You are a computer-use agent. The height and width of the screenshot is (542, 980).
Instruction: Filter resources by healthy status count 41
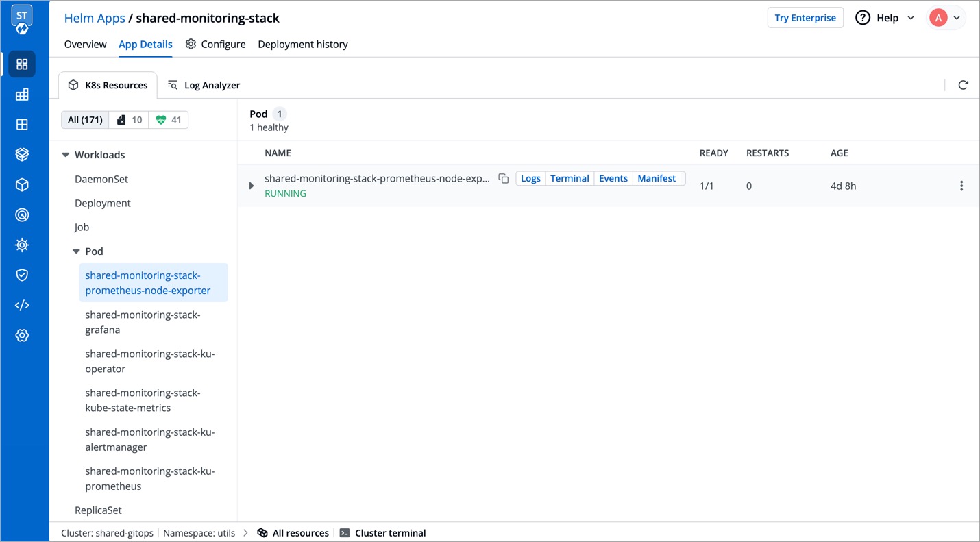click(x=169, y=120)
